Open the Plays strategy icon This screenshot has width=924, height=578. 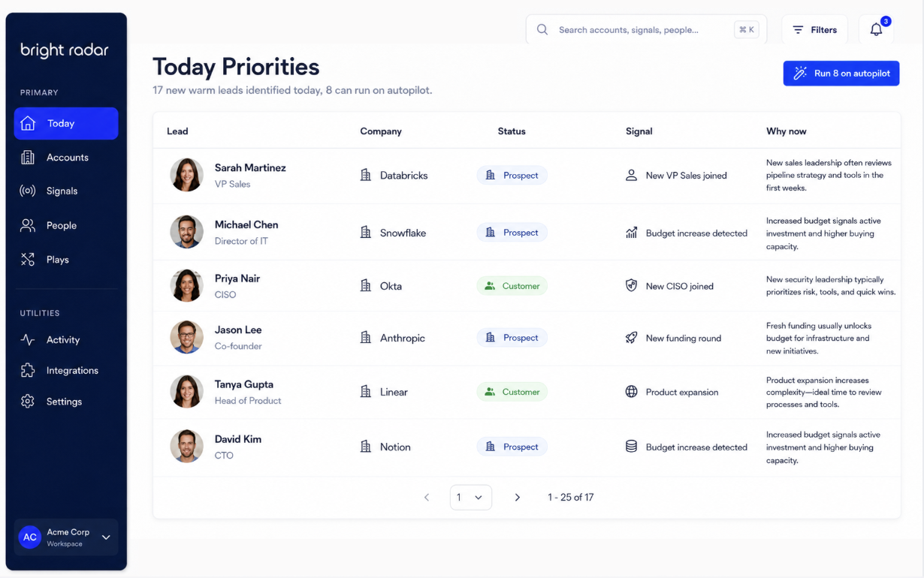click(x=28, y=260)
